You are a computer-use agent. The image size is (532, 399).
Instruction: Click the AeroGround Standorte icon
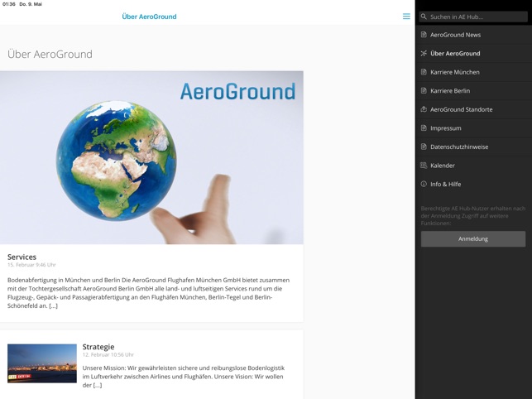[x=424, y=109]
